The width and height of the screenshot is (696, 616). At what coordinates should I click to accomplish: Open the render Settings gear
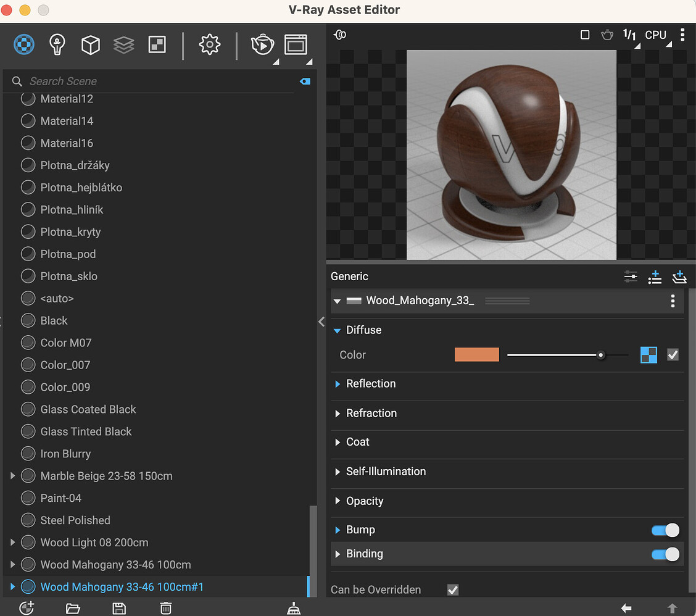pyautogui.click(x=209, y=44)
